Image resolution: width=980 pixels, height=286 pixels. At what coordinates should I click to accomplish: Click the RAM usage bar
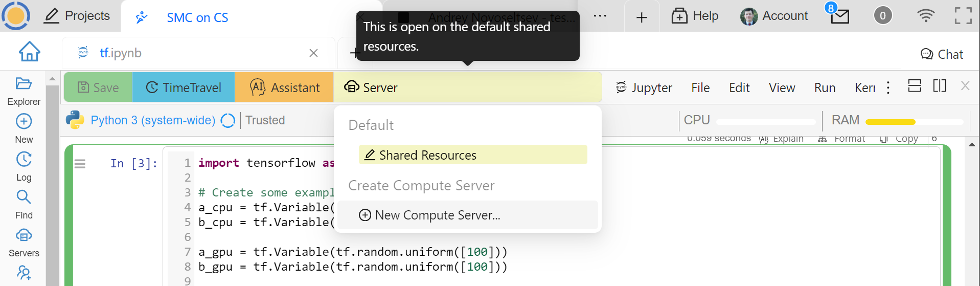(x=914, y=122)
